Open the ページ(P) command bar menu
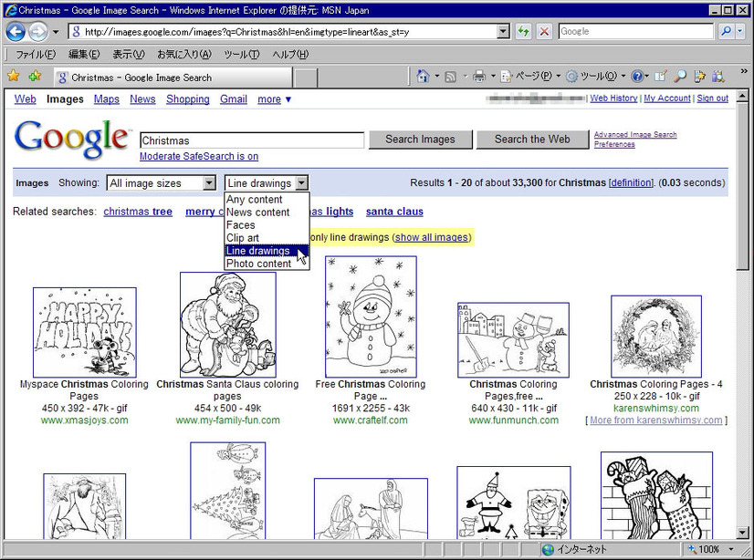Viewport: 754px width, 560px height. coord(530,76)
